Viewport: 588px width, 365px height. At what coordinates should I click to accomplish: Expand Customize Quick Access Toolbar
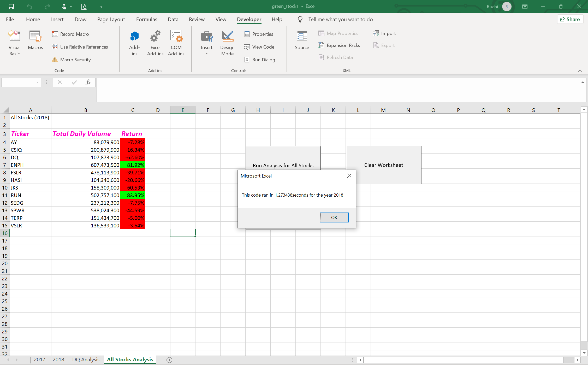tap(101, 7)
